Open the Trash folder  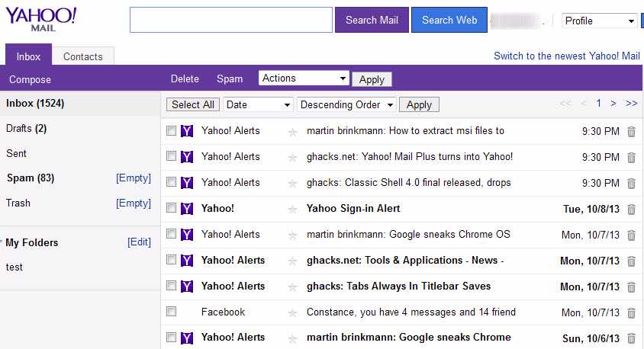(x=18, y=203)
